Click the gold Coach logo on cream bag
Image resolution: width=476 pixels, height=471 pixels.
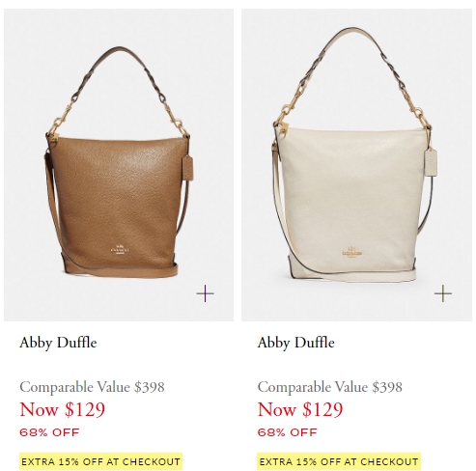351,252
